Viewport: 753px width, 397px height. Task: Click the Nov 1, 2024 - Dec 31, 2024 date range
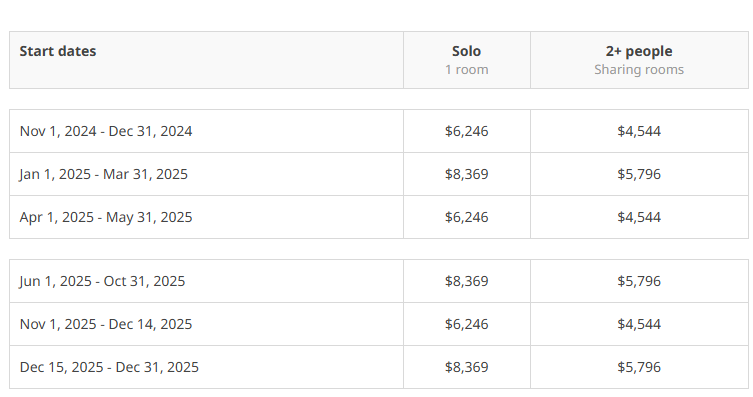(x=106, y=131)
